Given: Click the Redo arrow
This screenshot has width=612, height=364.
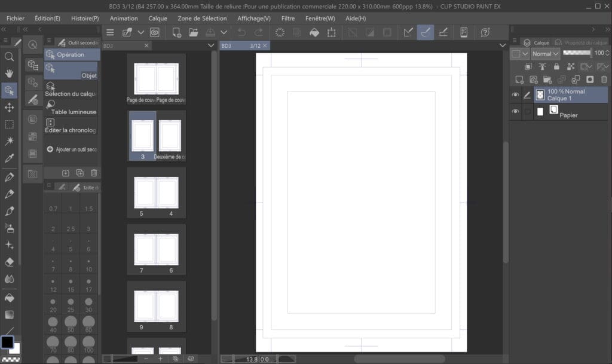Looking at the screenshot, I should pyautogui.click(x=258, y=32).
